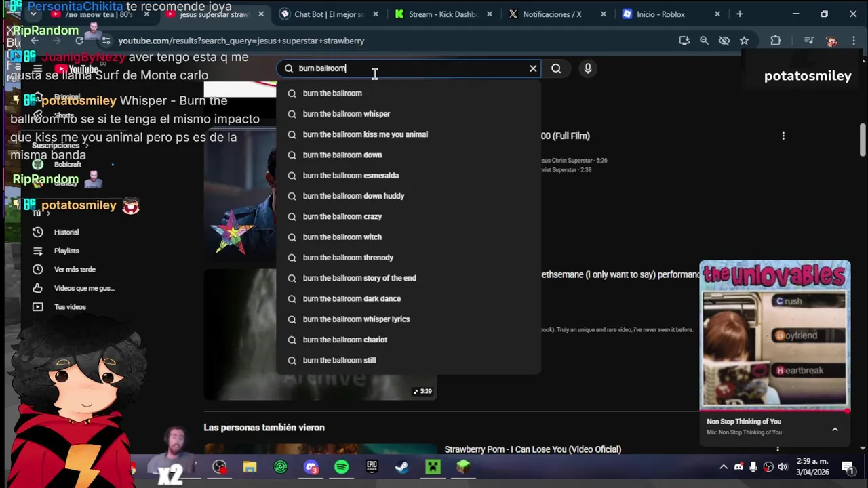Image resolution: width=868 pixels, height=488 pixels.
Task: Close the jesus superstar strawberry tab
Action: pyautogui.click(x=261, y=14)
